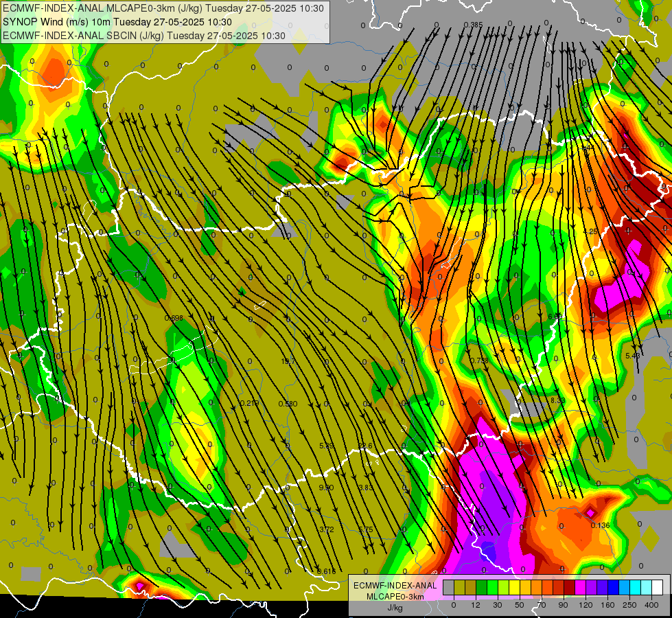Click the pure yellow legend swatch
This screenshot has height=618, width=672.
coord(515,587)
